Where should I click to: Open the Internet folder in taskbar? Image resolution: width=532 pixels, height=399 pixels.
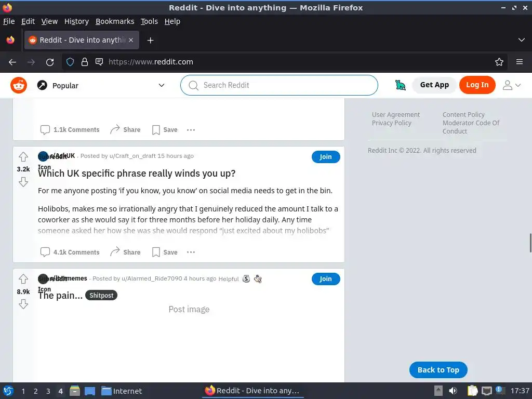coord(122,391)
